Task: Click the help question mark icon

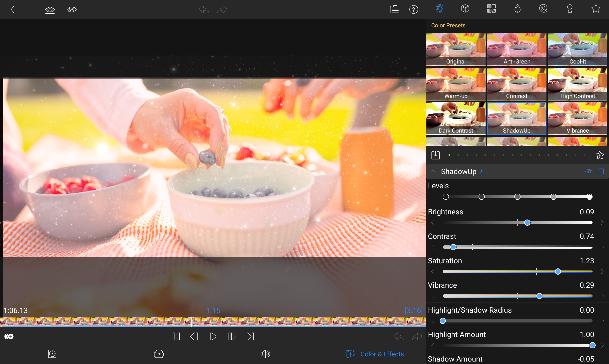Action: point(414,10)
